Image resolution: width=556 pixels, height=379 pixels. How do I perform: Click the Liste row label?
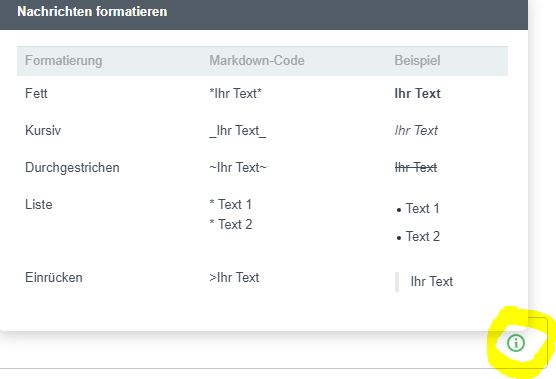[x=39, y=205]
